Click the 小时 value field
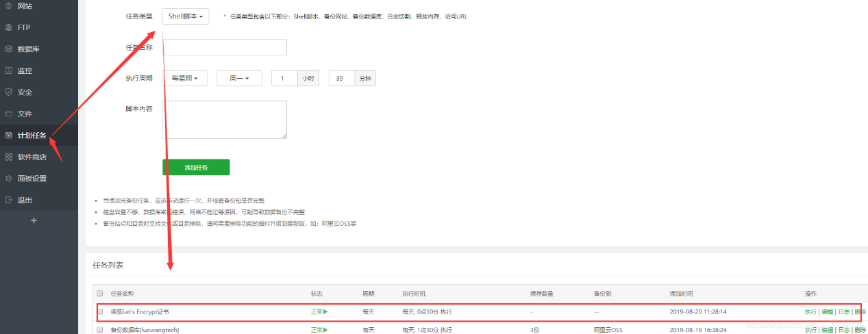This screenshot has height=334, width=868. pyautogui.click(x=285, y=79)
